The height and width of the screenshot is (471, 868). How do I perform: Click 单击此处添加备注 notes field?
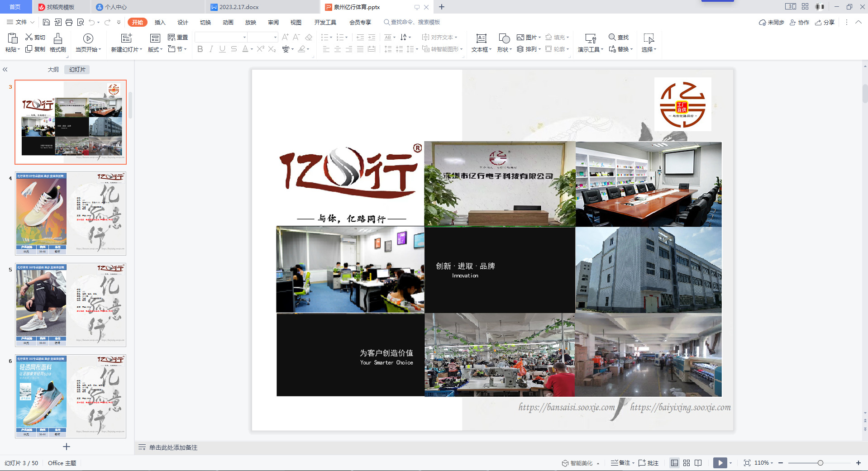coord(173,447)
